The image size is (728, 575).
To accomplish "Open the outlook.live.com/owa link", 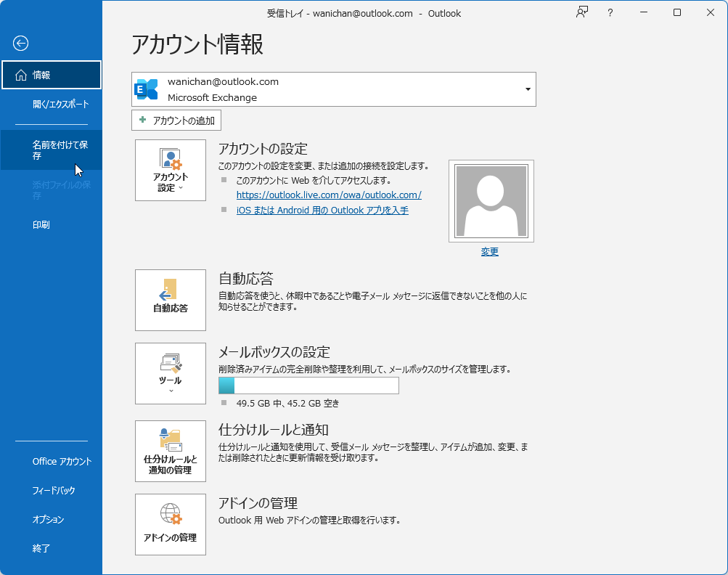I will click(329, 195).
